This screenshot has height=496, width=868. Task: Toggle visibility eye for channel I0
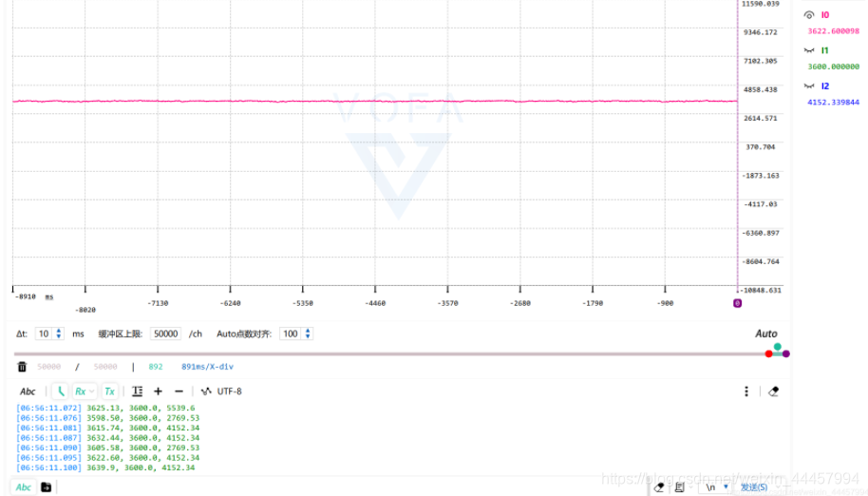[x=809, y=15]
